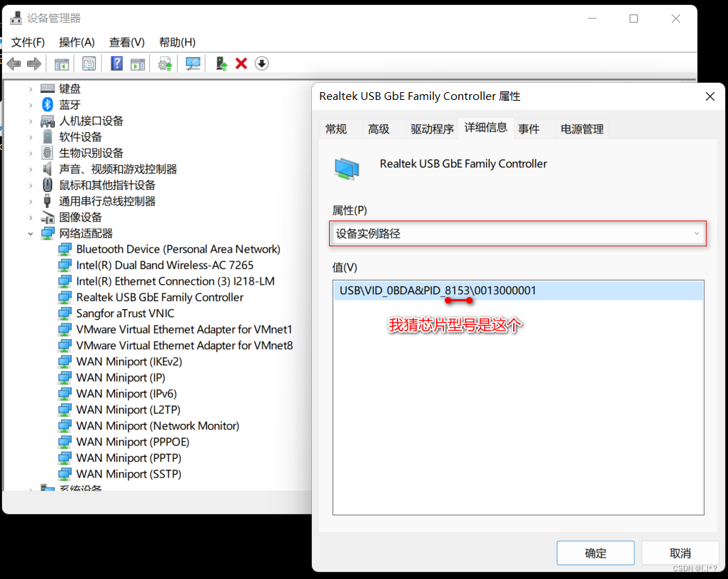Select WAN Miniport (PPPOE)

pos(133,442)
